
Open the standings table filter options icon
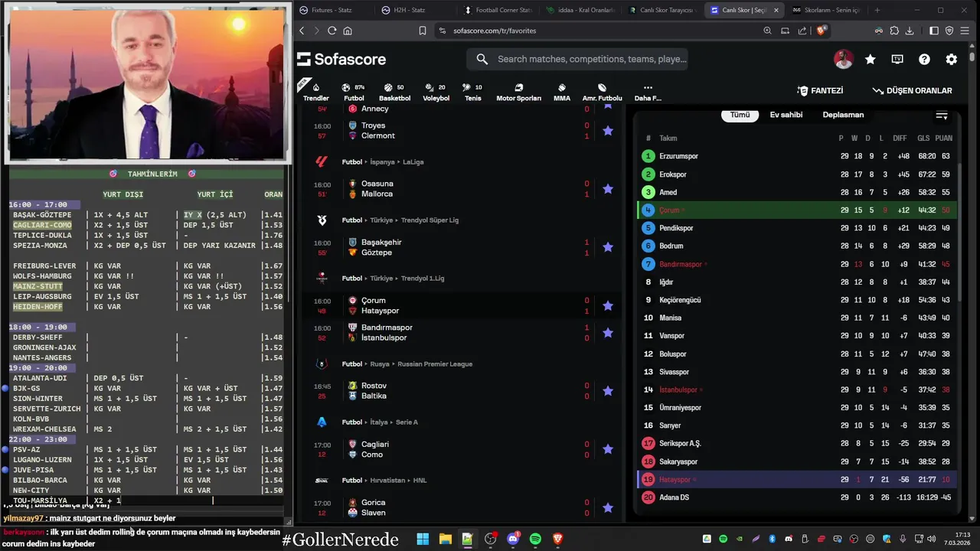(942, 116)
